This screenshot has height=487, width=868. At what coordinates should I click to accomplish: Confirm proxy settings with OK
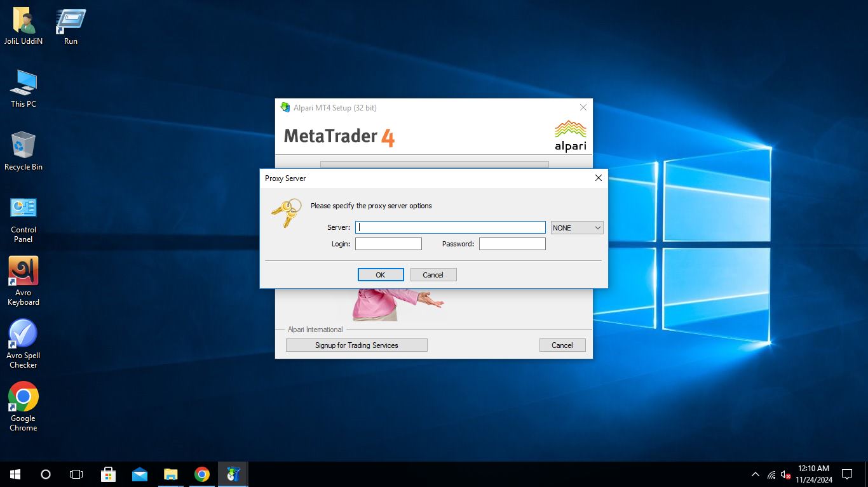(x=381, y=275)
